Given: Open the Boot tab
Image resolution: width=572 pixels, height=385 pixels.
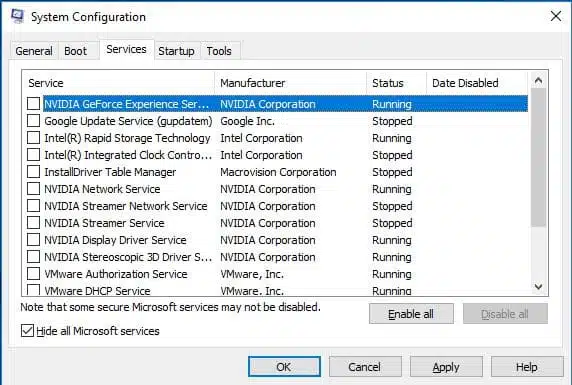Looking at the screenshot, I should point(76,51).
